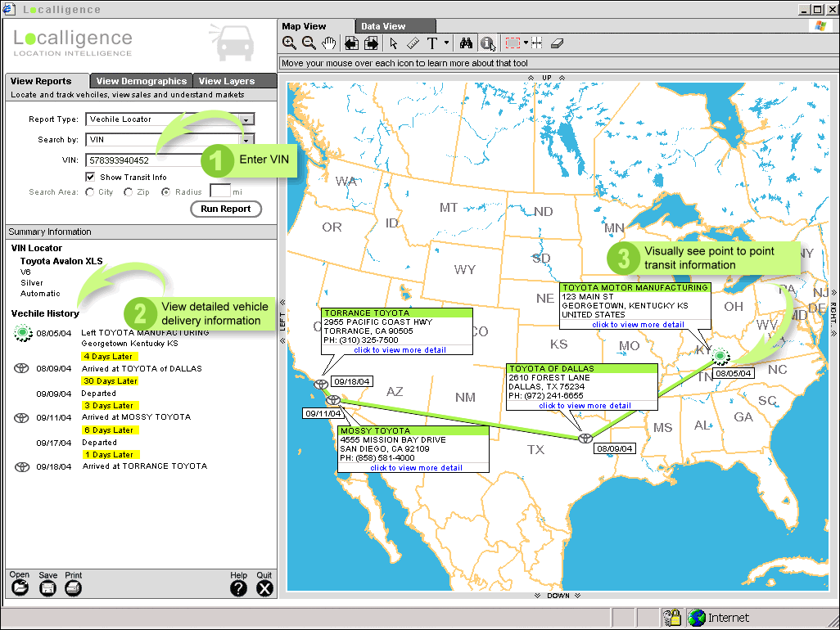Click the 08/05/04 date label on map
Viewport: 840px width, 630px height.
[x=734, y=373]
